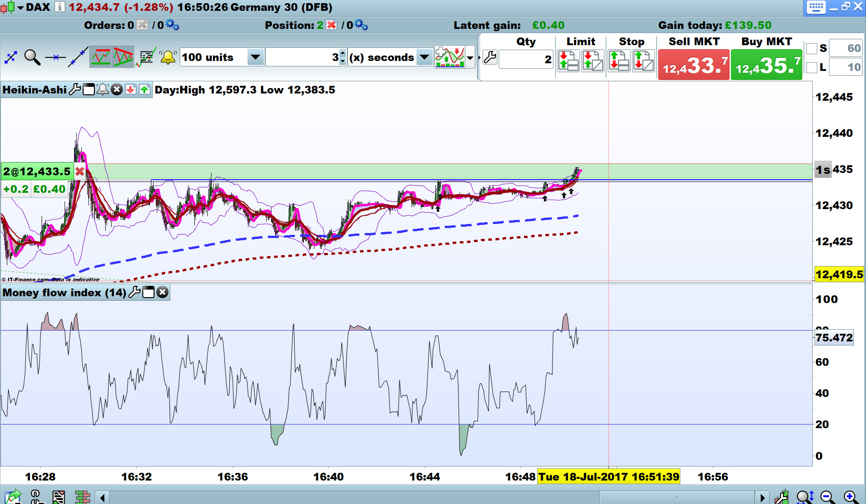Toggle the support and resistance channel tool
Image resolution: width=866 pixels, height=504 pixels.
click(101, 57)
